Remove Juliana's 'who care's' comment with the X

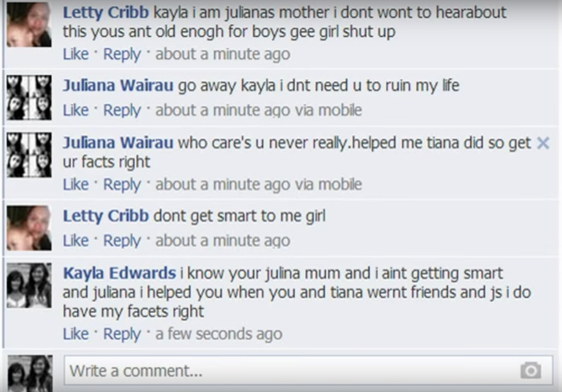coord(543,143)
